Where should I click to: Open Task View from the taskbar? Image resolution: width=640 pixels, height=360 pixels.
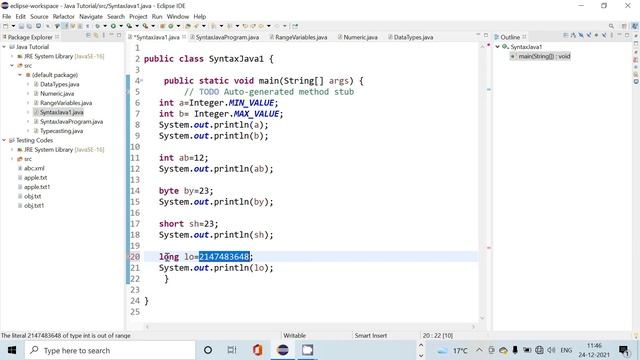click(232, 350)
